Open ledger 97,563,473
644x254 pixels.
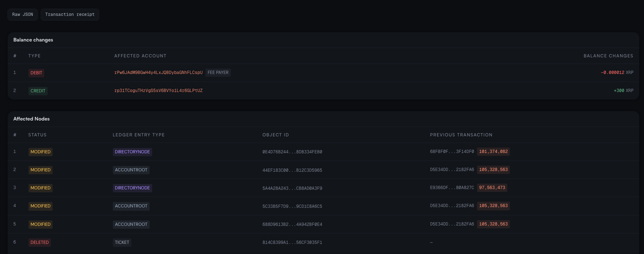tap(492, 188)
